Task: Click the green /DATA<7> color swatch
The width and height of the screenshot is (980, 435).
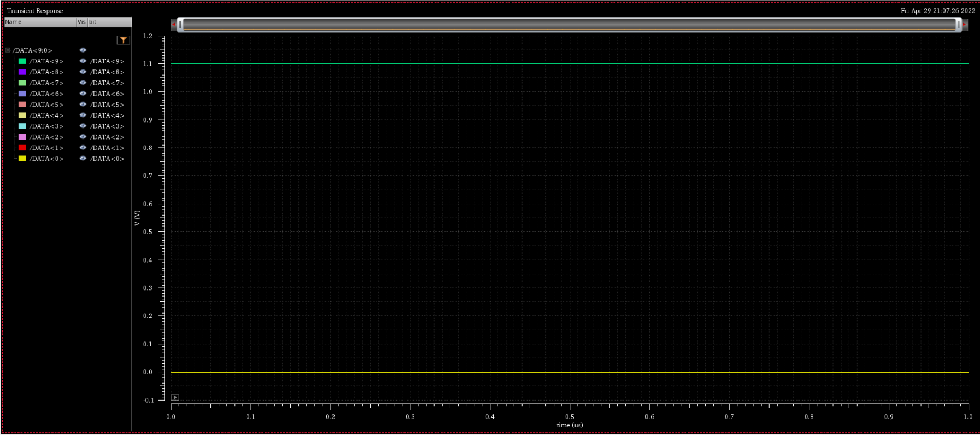Action: 22,83
